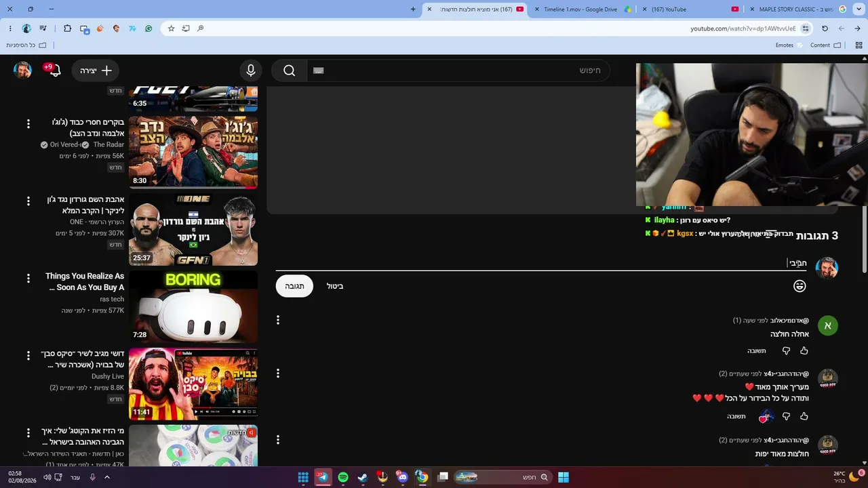The width and height of the screenshot is (868, 488).
Task: Open the media control playlist icon
Action: click(x=43, y=28)
